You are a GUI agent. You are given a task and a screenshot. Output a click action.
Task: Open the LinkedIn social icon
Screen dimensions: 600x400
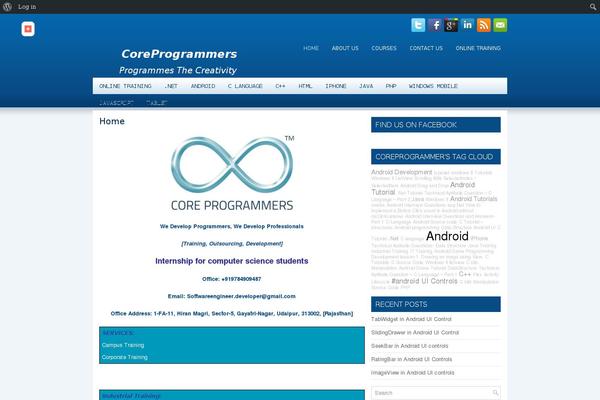(x=467, y=25)
